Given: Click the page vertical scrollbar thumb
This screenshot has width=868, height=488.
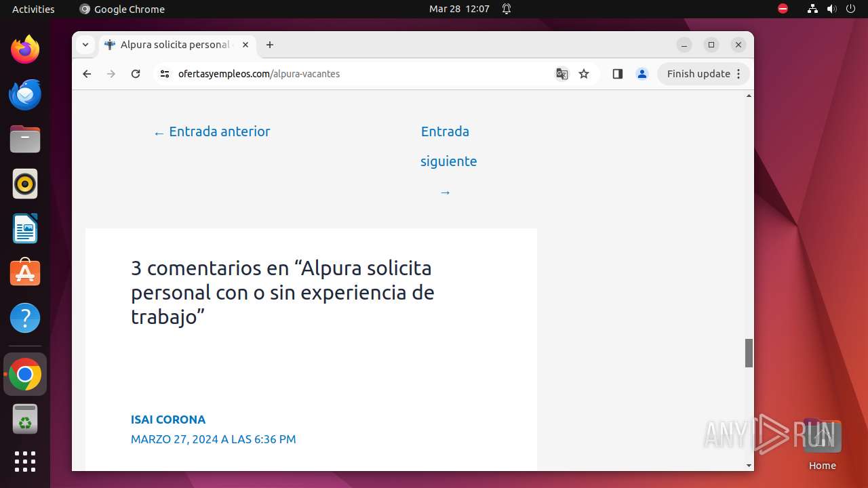Looking at the screenshot, I should click(x=749, y=353).
